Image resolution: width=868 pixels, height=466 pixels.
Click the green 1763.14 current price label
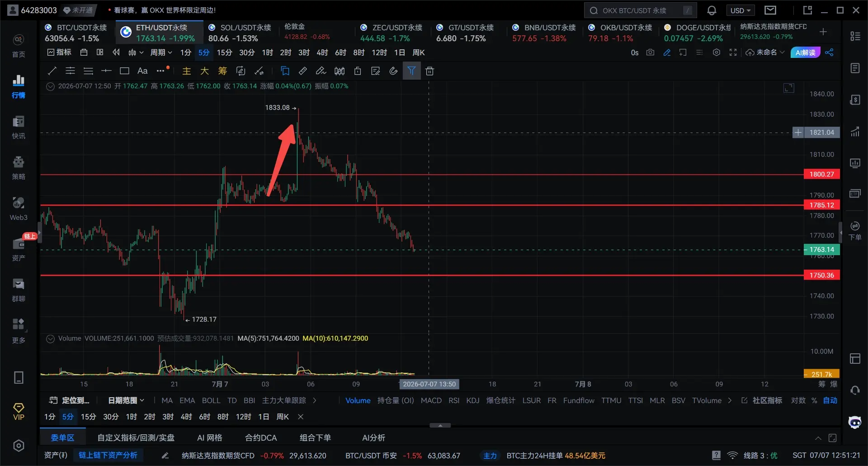pyautogui.click(x=822, y=249)
